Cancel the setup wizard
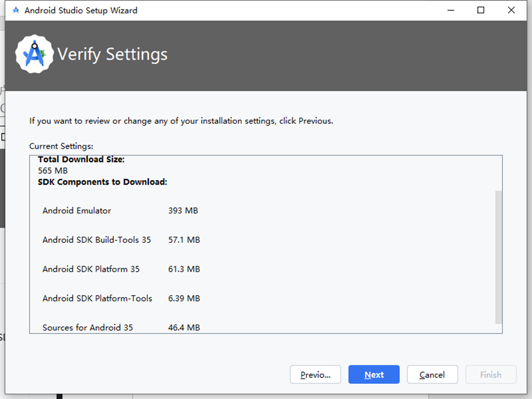The height and width of the screenshot is (399, 532). pos(432,374)
